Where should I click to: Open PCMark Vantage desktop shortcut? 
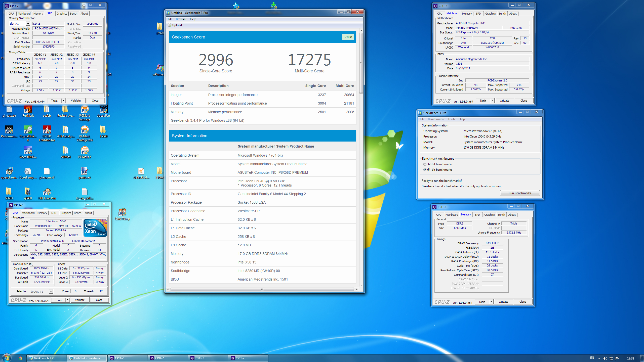tap(85, 113)
